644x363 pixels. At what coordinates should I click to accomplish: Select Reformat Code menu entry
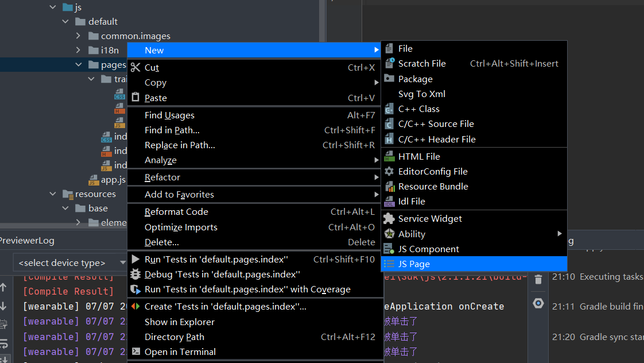[176, 212]
